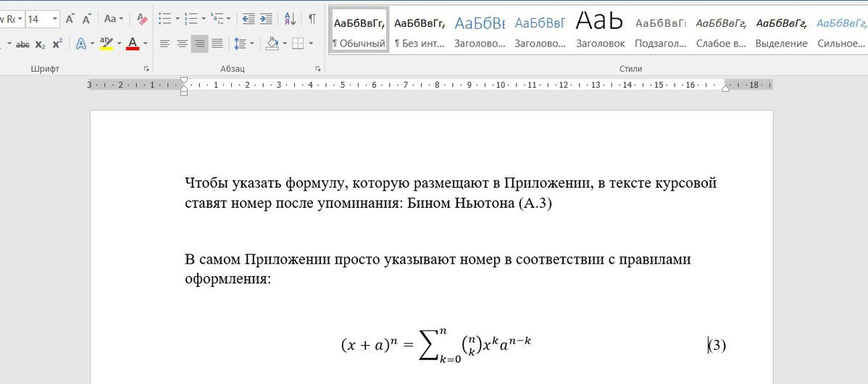Image resolution: width=868 pixels, height=384 pixels.
Task: Click the increase indent icon
Action: coord(266,18)
